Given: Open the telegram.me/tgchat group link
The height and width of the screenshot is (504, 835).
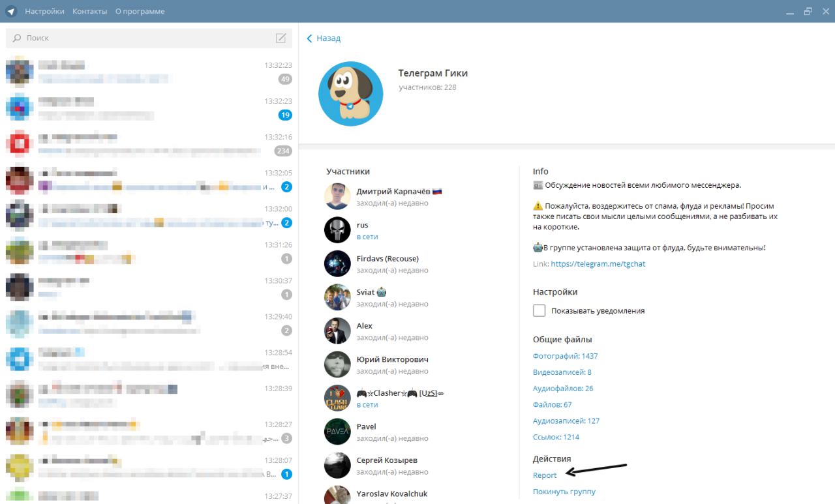Looking at the screenshot, I should tap(598, 264).
